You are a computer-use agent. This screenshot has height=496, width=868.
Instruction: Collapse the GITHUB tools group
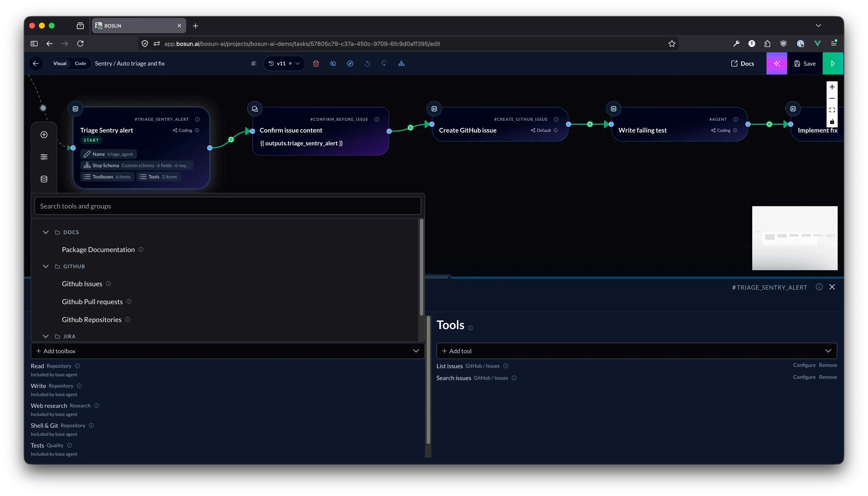pos(46,266)
